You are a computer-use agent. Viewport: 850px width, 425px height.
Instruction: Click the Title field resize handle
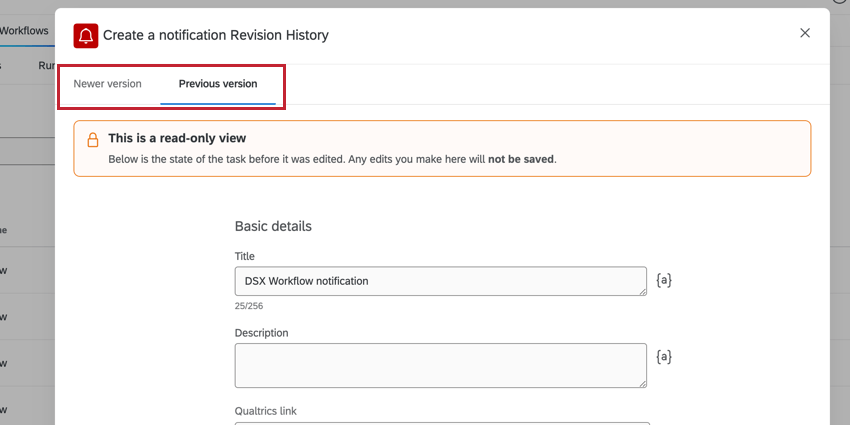tap(641, 291)
